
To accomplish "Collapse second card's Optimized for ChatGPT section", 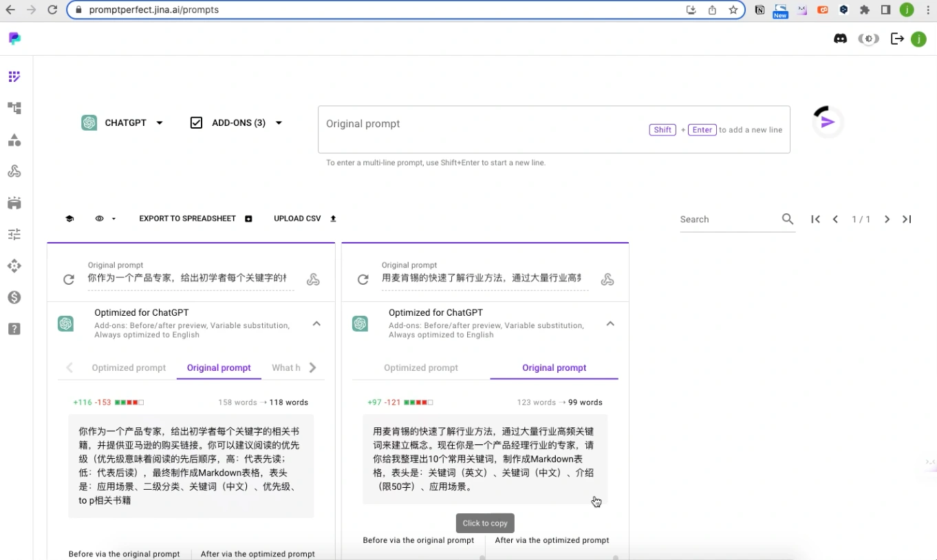I will (610, 323).
